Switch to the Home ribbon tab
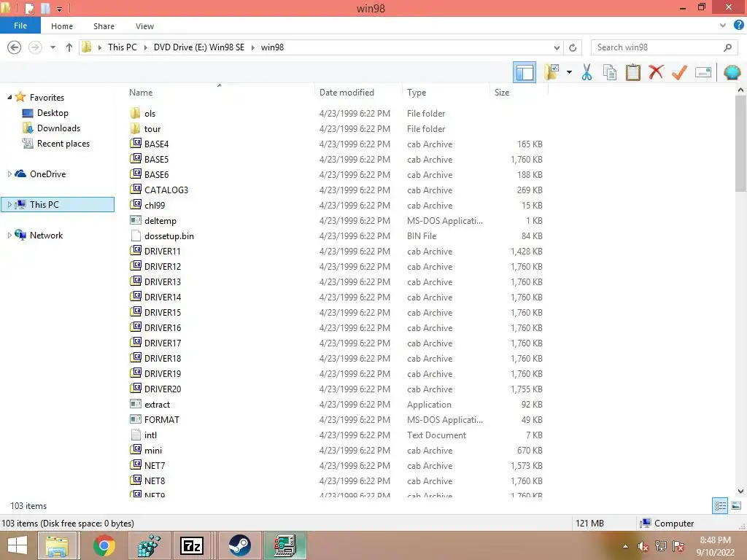747x560 pixels. (62, 26)
